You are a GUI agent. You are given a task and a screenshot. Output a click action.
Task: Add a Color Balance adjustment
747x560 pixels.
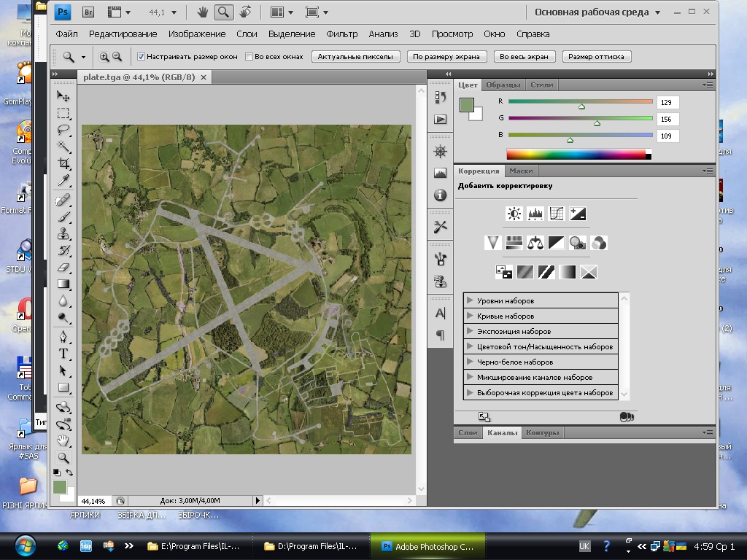click(x=535, y=243)
